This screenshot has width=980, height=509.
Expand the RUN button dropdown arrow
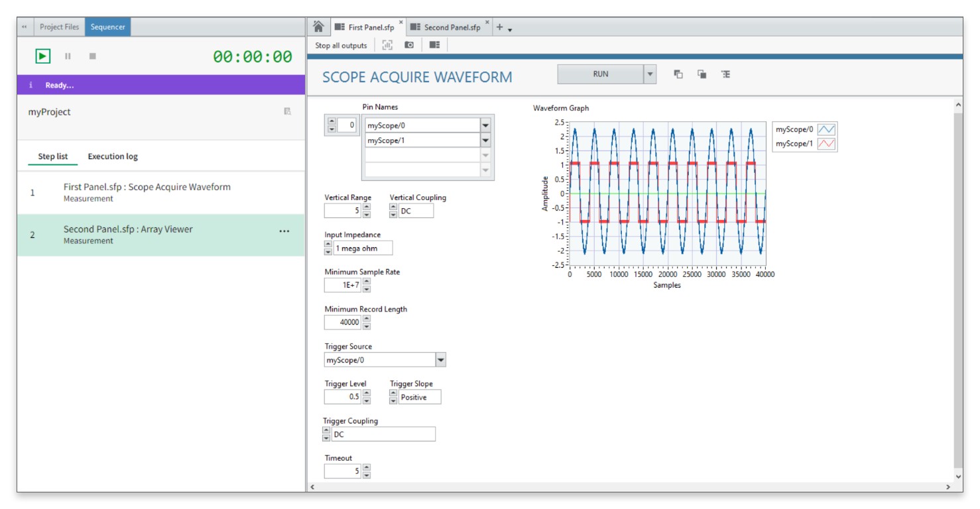point(650,74)
